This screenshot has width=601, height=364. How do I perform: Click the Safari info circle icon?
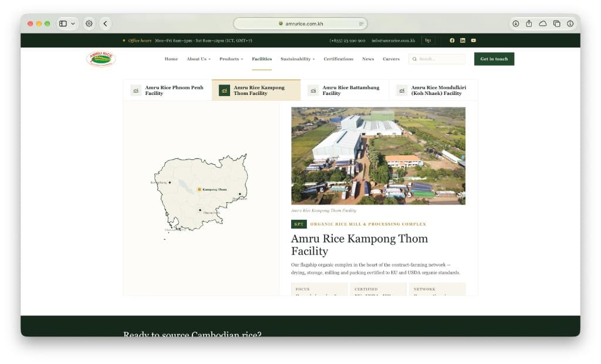(570, 23)
